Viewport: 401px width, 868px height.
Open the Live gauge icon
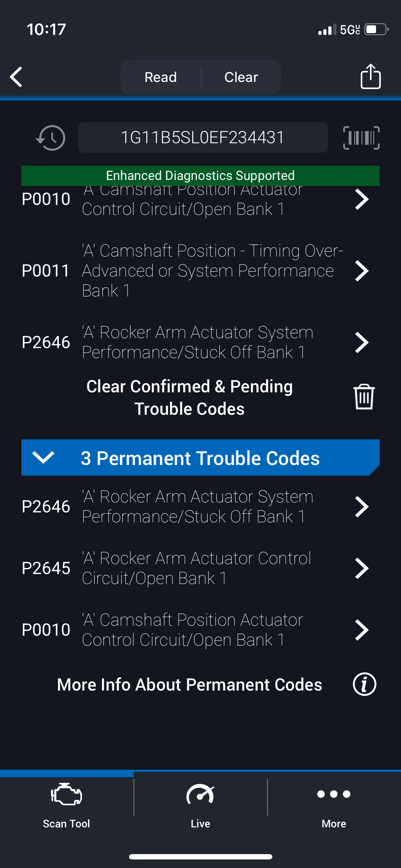point(200,795)
